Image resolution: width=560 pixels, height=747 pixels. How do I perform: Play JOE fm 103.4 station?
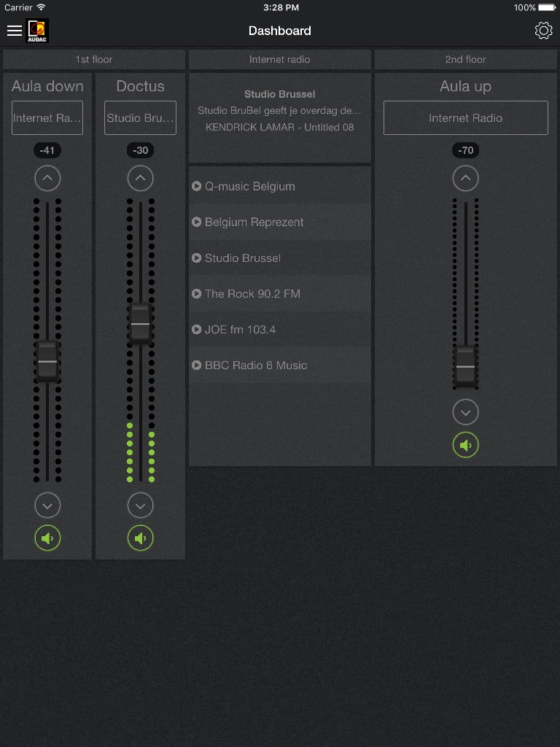click(279, 329)
